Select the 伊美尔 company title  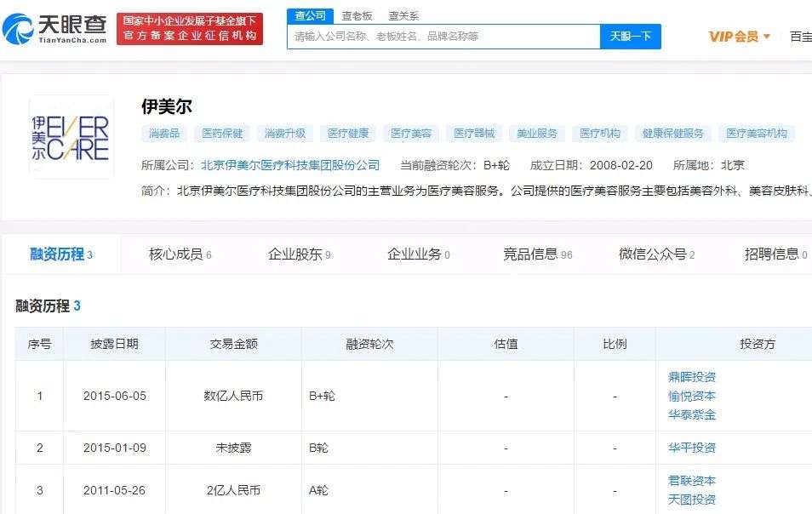[x=167, y=107]
